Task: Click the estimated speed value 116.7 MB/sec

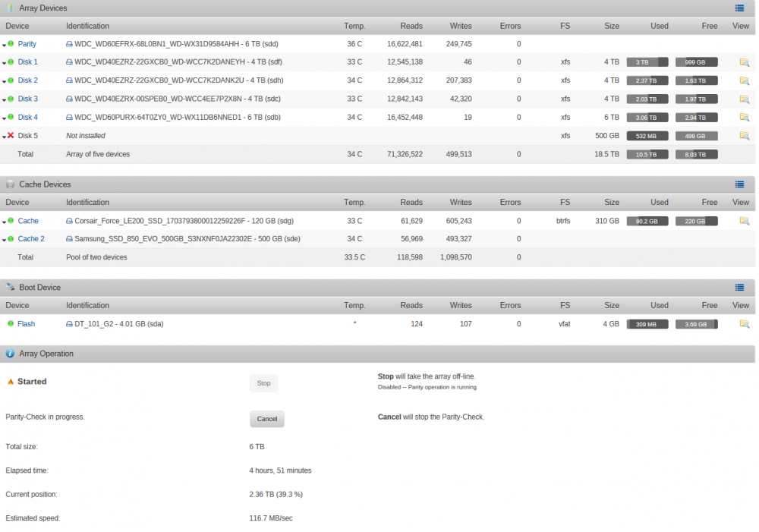Action: [x=271, y=518]
